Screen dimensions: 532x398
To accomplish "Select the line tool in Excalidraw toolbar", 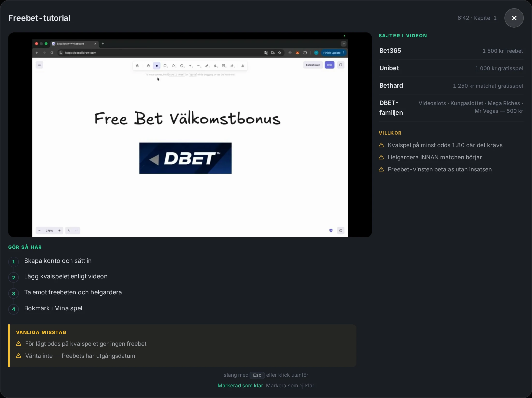I will click(x=199, y=66).
